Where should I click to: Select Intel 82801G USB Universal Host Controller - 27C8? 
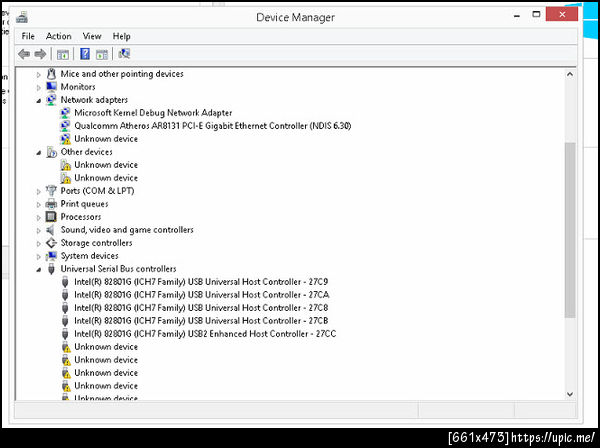coord(201,308)
